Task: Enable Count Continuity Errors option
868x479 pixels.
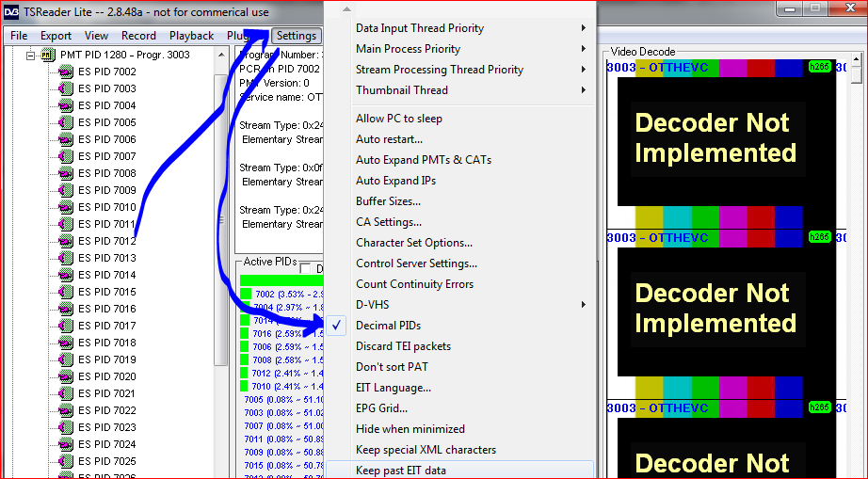Action: point(414,284)
